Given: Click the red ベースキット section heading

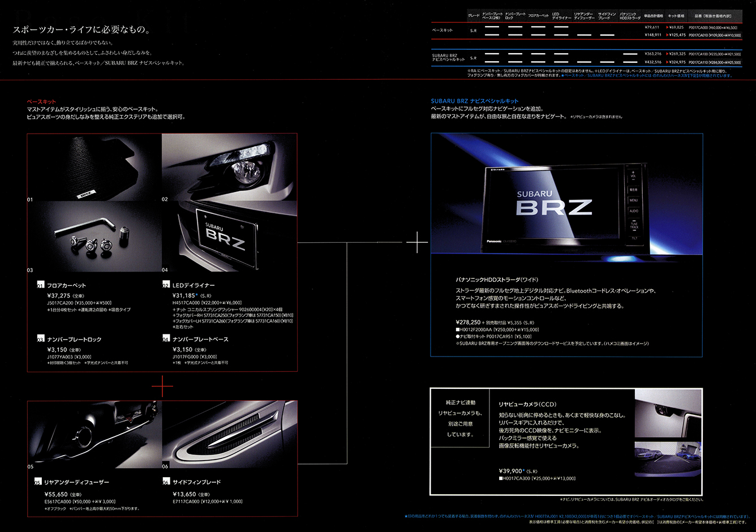Looking at the screenshot, I should coord(42,102).
